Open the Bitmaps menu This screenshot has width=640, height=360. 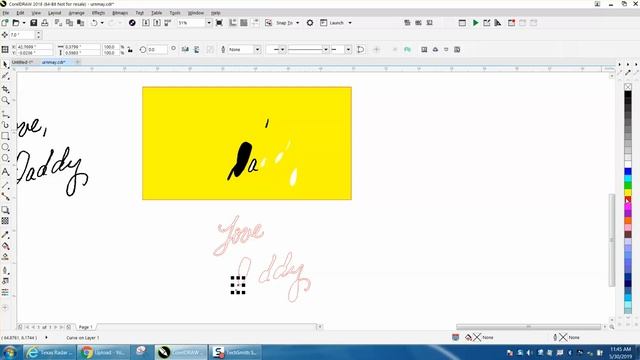click(x=120, y=13)
